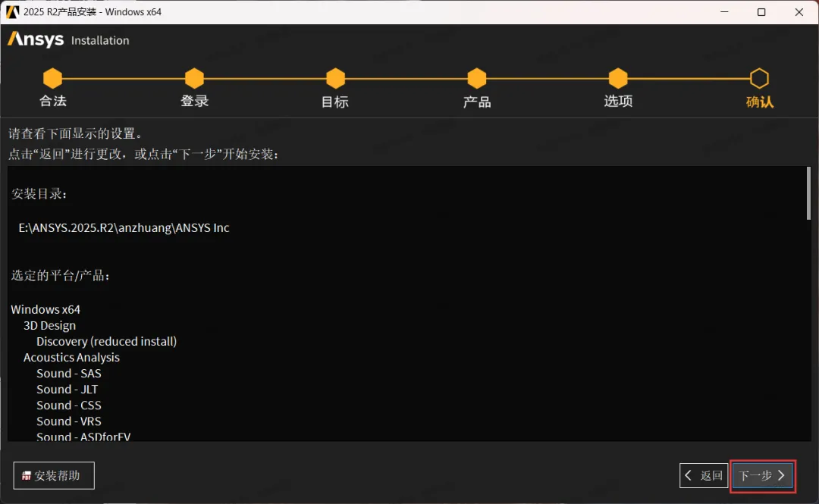Screen dimensions: 819x504
Task: Click the Acoustics Analysis line
Action: point(71,357)
